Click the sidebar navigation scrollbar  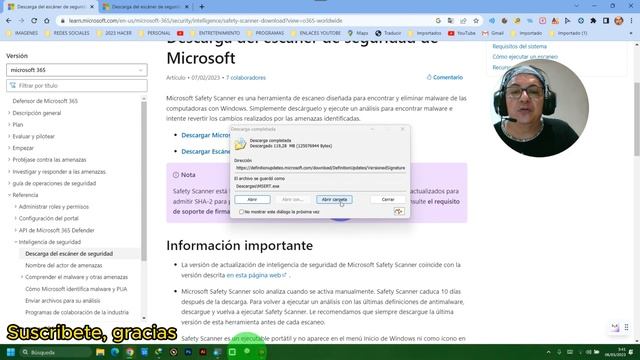pyautogui.click(x=144, y=180)
